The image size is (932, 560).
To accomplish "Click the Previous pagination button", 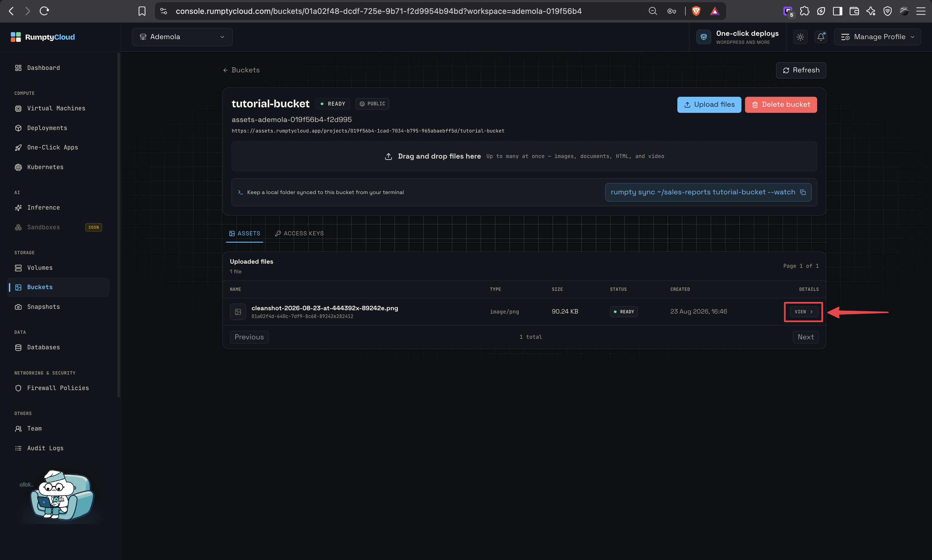I will tap(249, 337).
